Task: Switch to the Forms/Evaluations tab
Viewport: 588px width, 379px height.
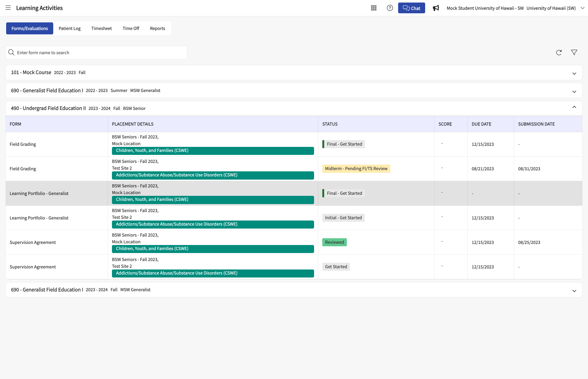Action: coord(30,28)
